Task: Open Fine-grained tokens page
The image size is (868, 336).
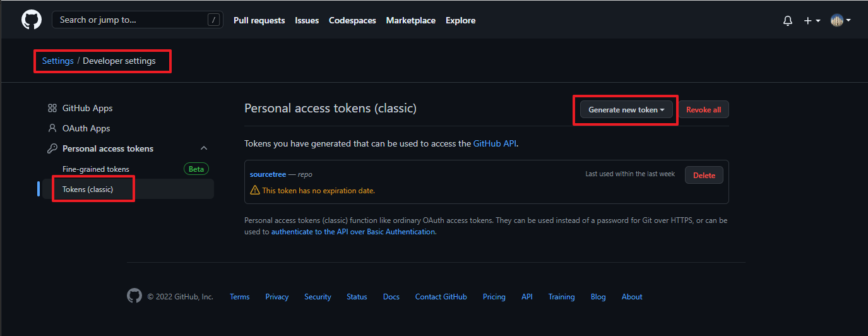Action: coord(96,169)
